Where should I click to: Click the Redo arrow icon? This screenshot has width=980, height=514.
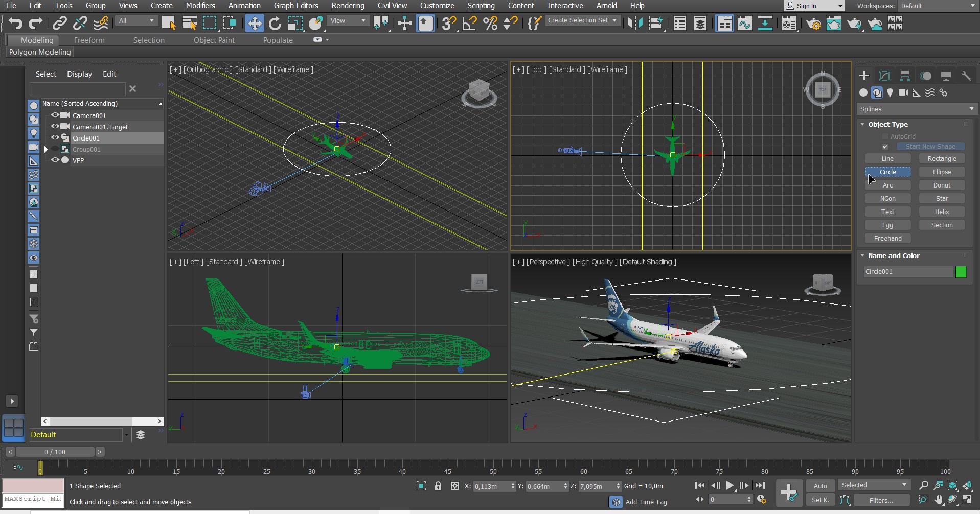35,24
